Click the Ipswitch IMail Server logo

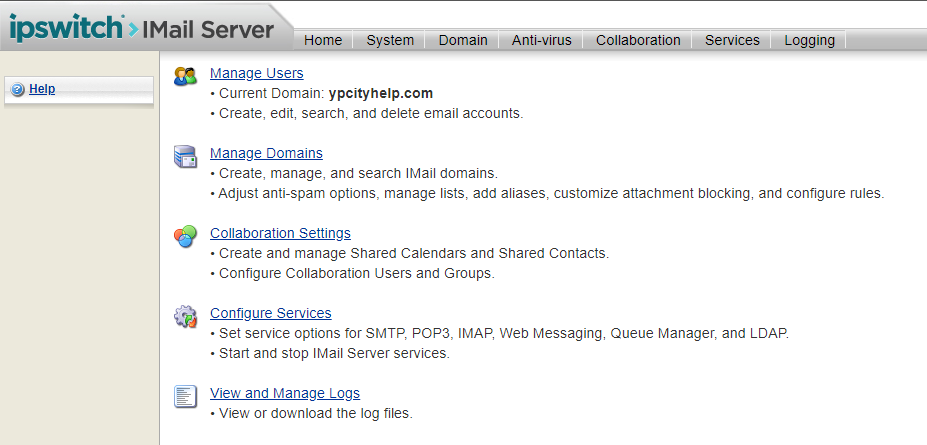[141, 29]
